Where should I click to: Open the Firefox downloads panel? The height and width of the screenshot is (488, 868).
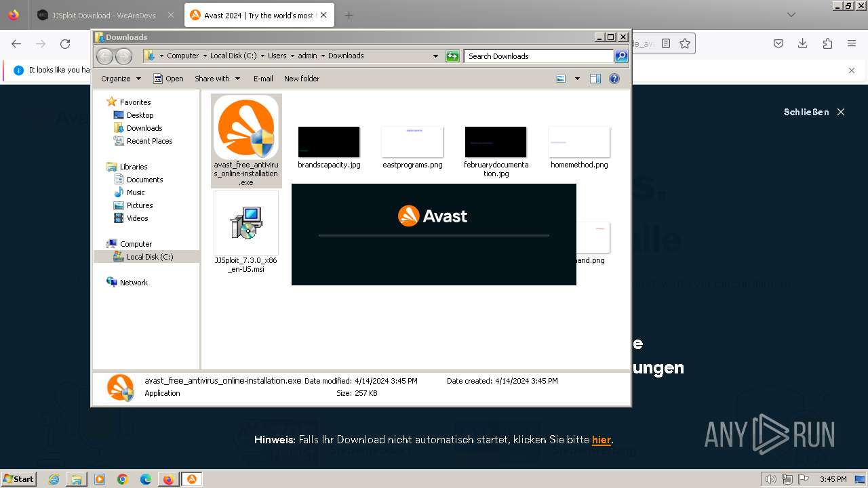803,43
